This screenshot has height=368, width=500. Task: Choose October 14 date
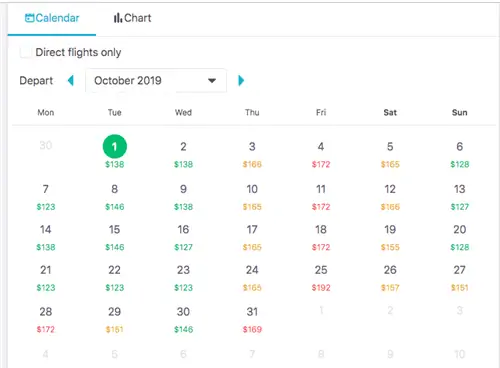coord(46,237)
